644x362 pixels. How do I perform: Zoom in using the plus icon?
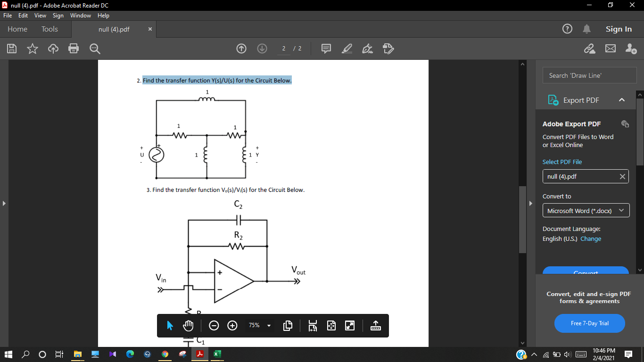(x=232, y=325)
